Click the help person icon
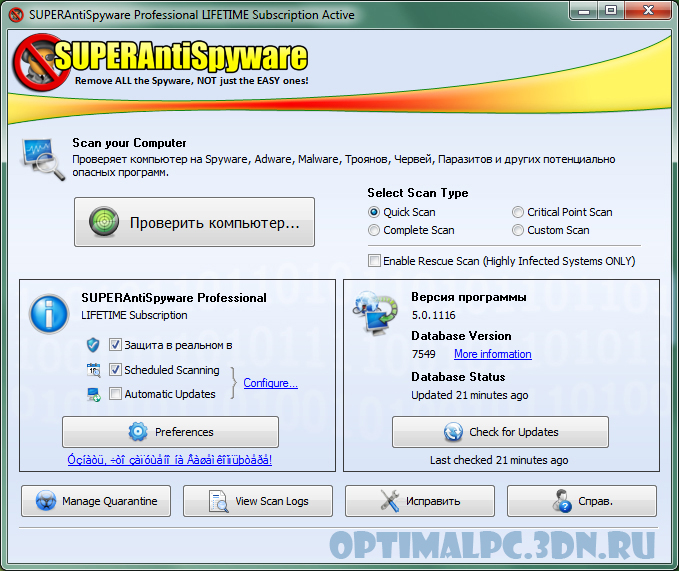 click(x=562, y=501)
